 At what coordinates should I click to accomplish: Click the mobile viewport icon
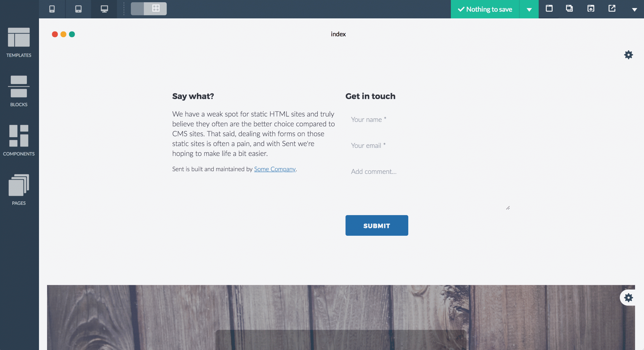pos(52,9)
